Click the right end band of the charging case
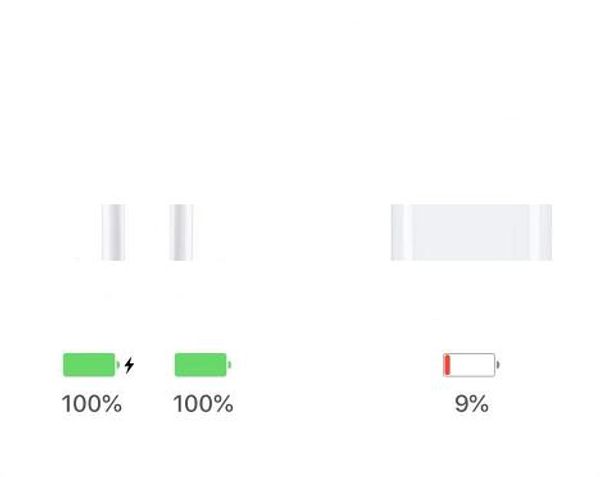The height and width of the screenshot is (477, 600). click(x=541, y=232)
